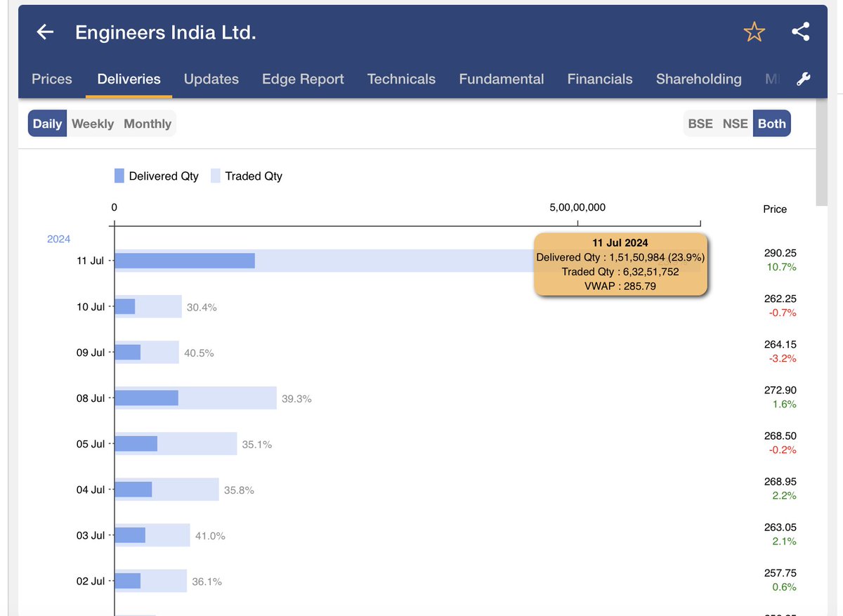This screenshot has width=843, height=616.
Task: Click the 09 Jul date label
Action: 91,353
